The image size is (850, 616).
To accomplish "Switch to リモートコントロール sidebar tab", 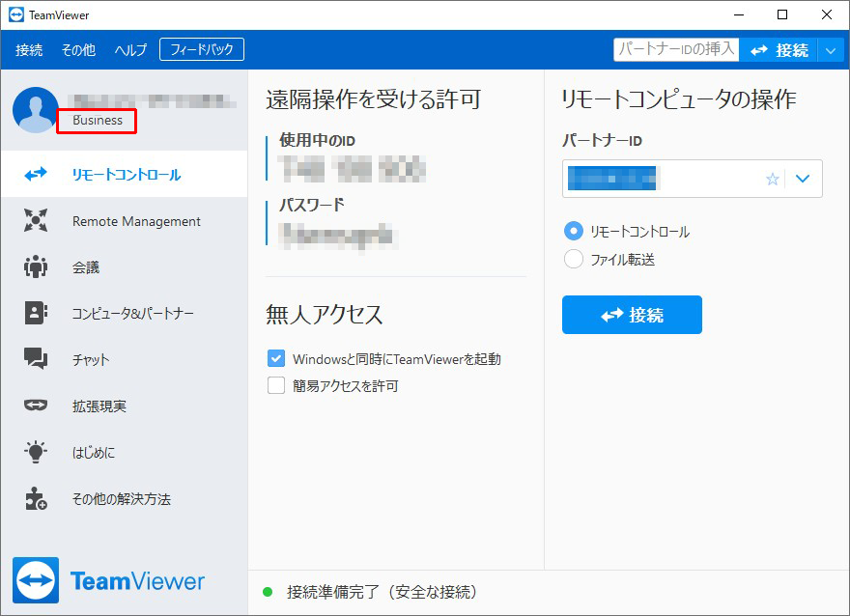I will [125, 174].
